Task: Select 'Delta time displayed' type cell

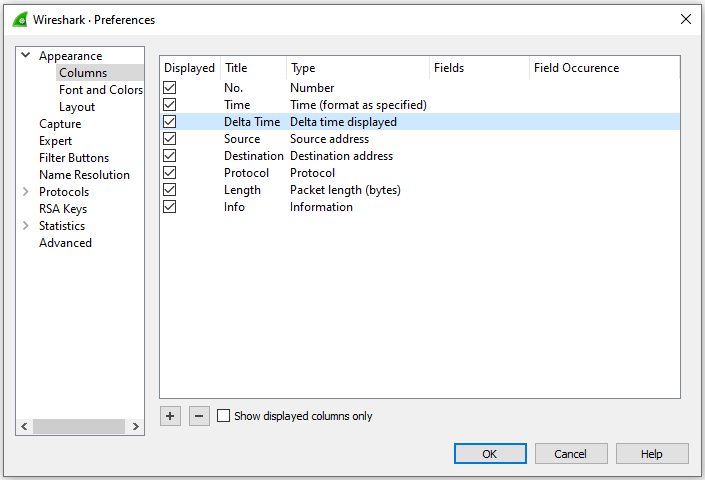Action: coord(344,122)
